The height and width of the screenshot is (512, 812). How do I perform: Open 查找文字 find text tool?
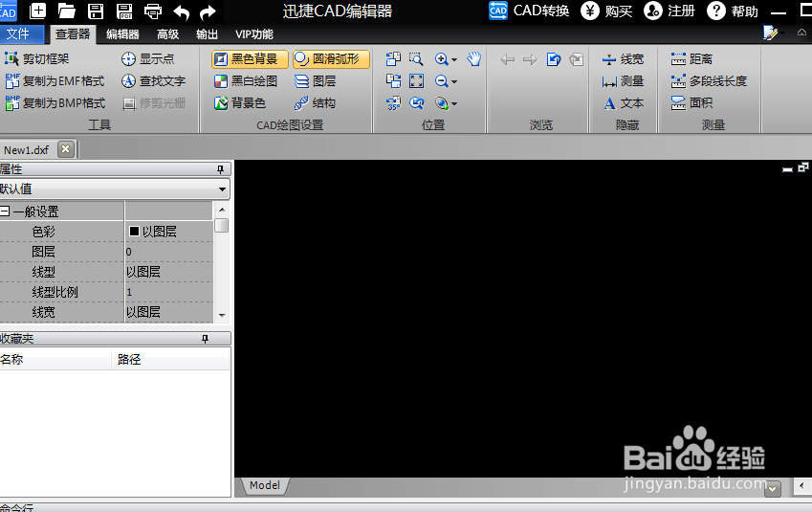point(153,81)
